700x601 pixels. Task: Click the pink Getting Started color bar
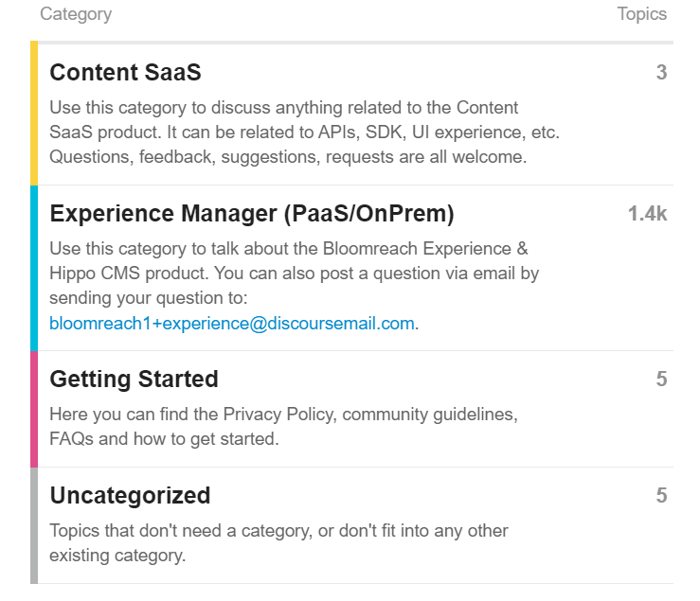pos(34,409)
